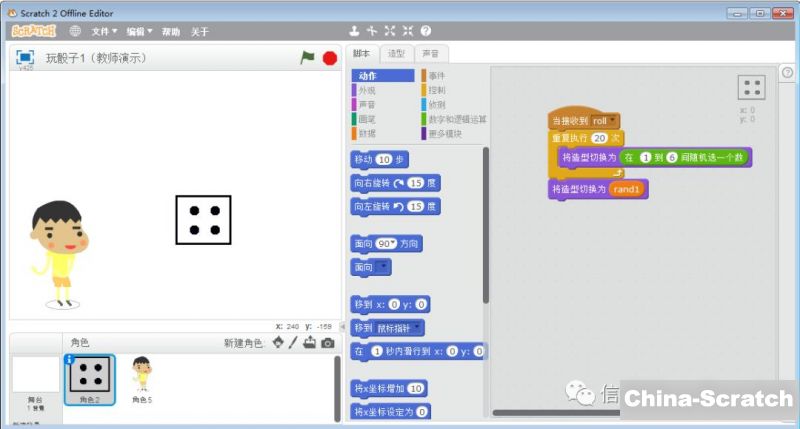Expand the roll message dropdown in script
The width and height of the screenshot is (800, 429).
(x=613, y=121)
